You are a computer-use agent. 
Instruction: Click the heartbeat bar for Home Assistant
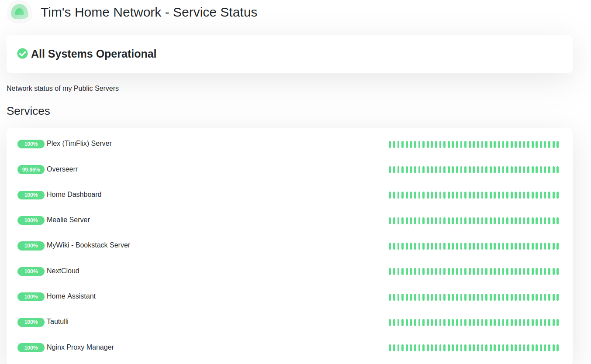[x=473, y=297]
